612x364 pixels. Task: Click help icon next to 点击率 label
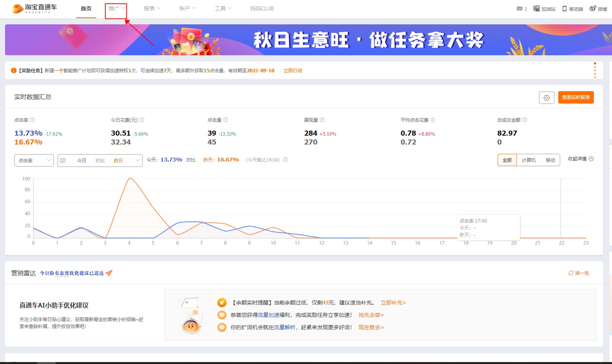32,120
